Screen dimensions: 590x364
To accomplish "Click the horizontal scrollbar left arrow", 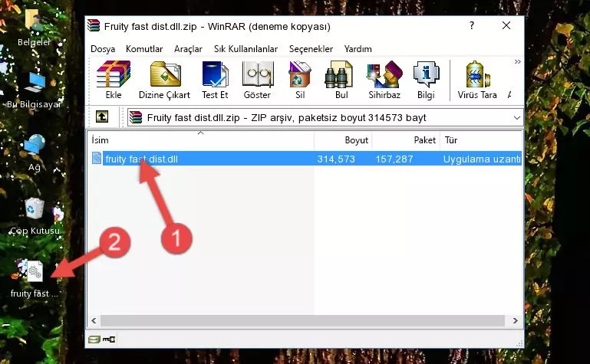I will [94, 321].
